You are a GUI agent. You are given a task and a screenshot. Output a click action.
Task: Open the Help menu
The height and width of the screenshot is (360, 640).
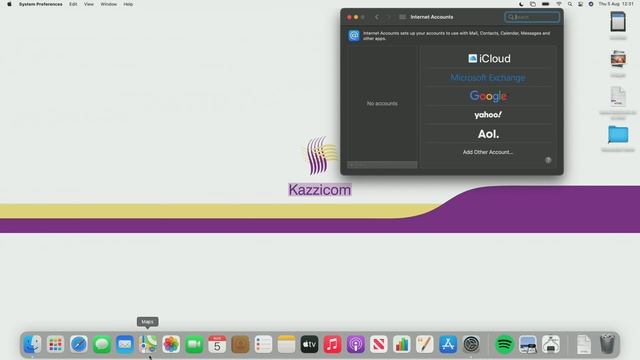click(128, 4)
